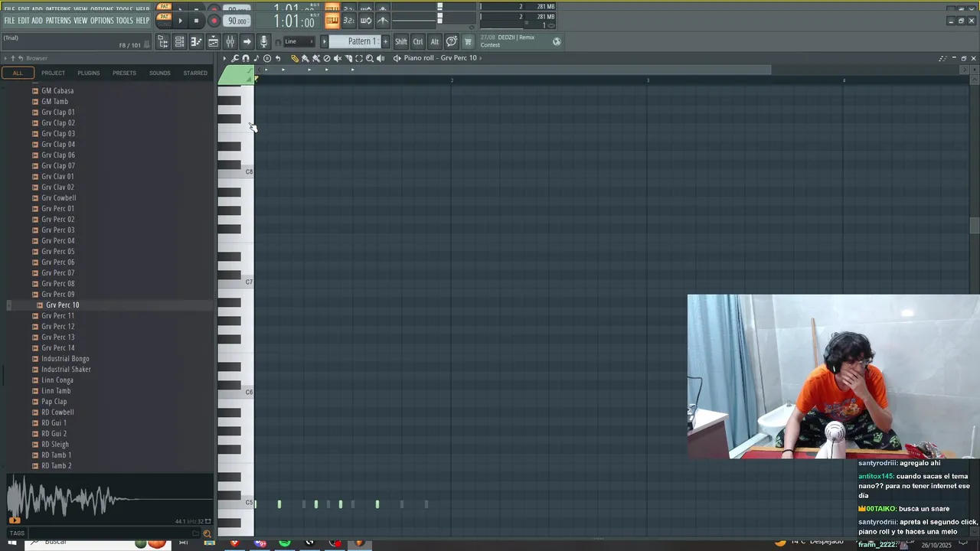Open the EDIT menu
Screen dimensions: 980x551
click(x=24, y=21)
